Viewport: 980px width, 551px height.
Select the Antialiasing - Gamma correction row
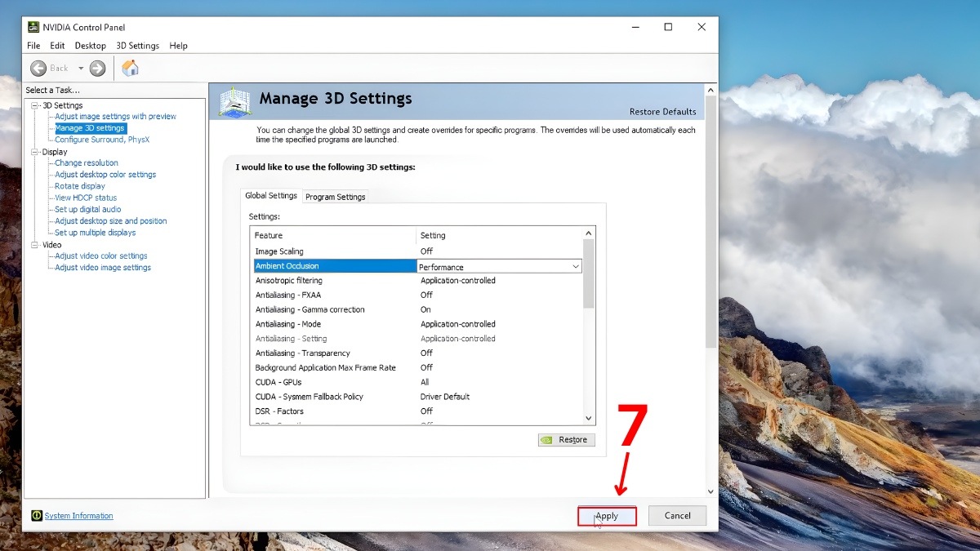[416, 309]
